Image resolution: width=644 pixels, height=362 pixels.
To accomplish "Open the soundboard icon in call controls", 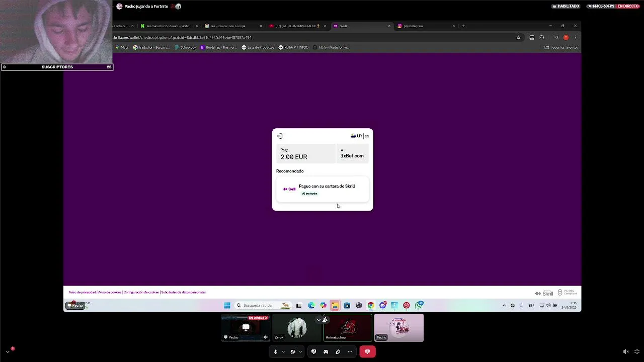I will pos(338,351).
